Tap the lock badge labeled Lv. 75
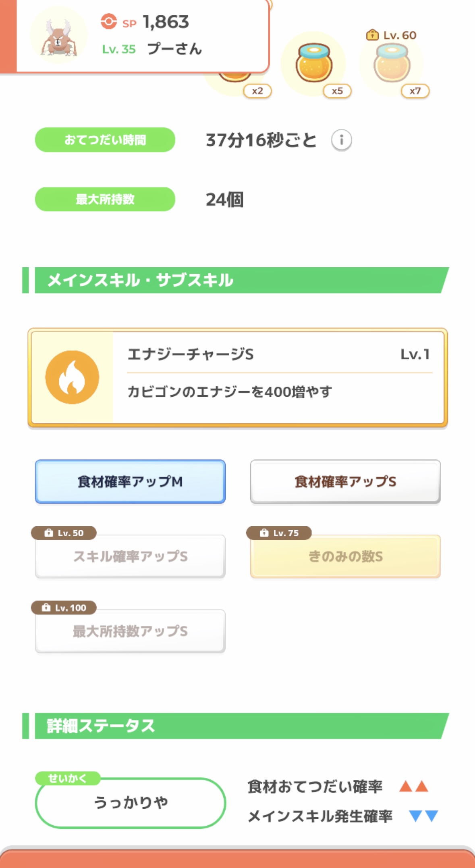This screenshot has width=475, height=868. [279, 533]
